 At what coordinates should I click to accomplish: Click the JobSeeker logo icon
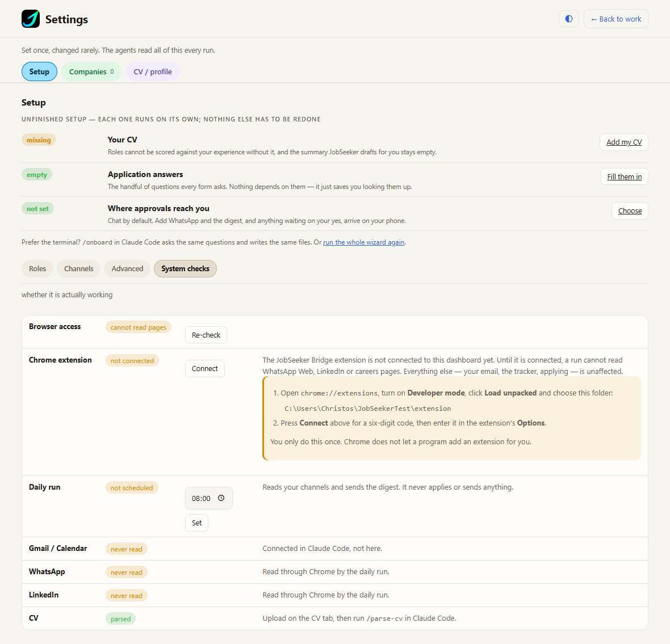(31, 19)
